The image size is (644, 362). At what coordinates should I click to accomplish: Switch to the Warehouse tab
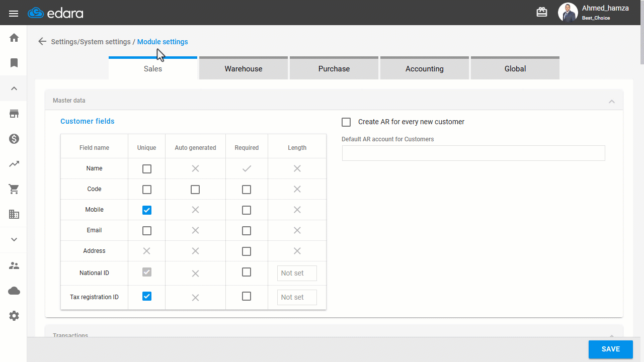tap(244, 68)
